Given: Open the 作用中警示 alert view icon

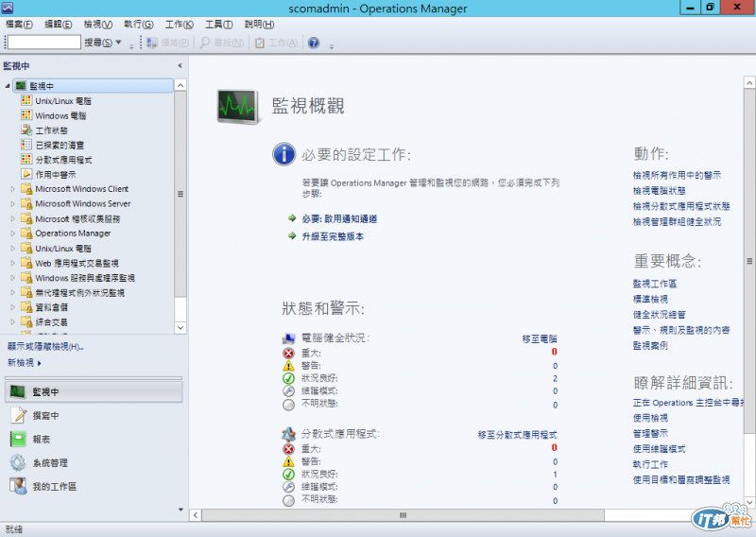Looking at the screenshot, I should tap(26, 174).
